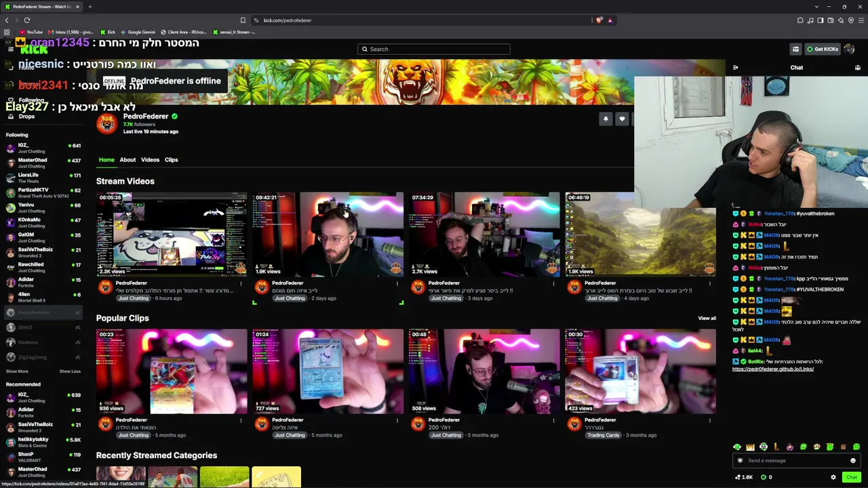
Task: Toggle the browser sidebar panel icon
Action: [821, 20]
